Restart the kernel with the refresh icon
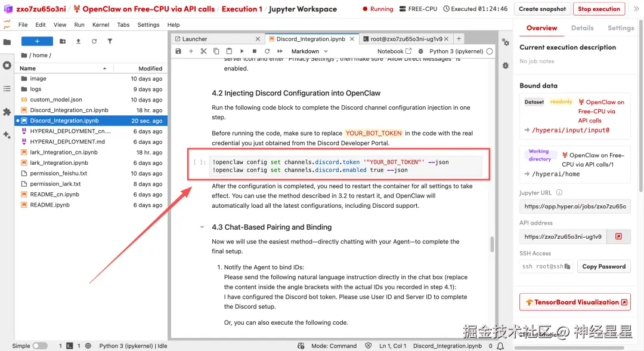The image size is (644, 351). coord(267,51)
